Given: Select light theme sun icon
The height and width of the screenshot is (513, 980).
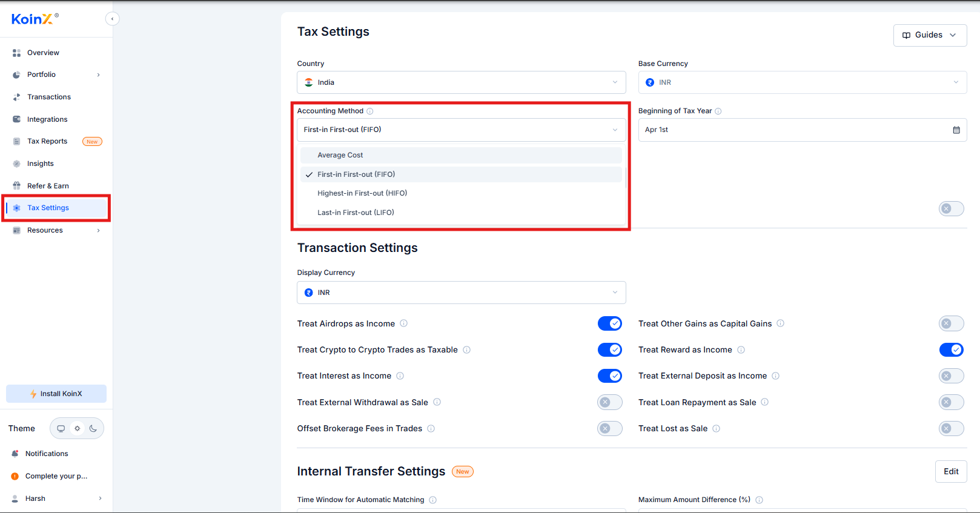Looking at the screenshot, I should 77,428.
